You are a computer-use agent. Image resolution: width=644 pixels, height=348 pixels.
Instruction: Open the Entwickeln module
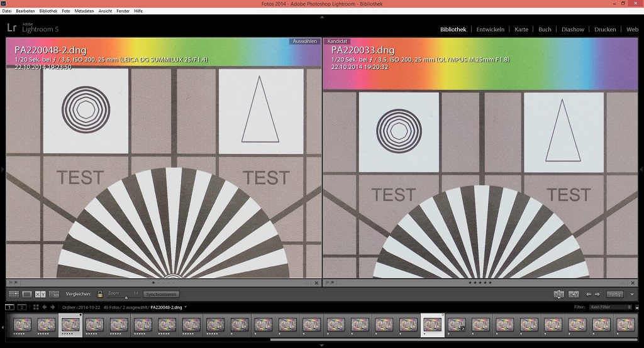pyautogui.click(x=490, y=30)
